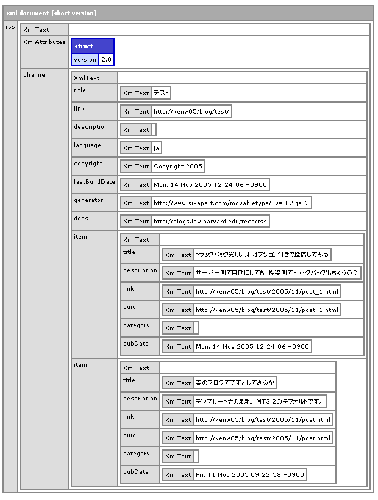Image resolution: width=378 pixels, height=500 pixels.
Task: Click the generator URL value
Action: pyautogui.click(x=231, y=203)
